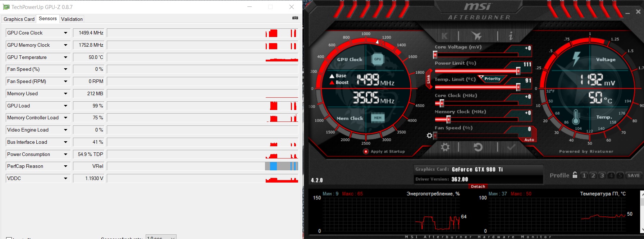Click GPU Core Clock value 1499.4 MHz
Image resolution: width=644 pixels, height=239 pixels.
[x=88, y=33]
